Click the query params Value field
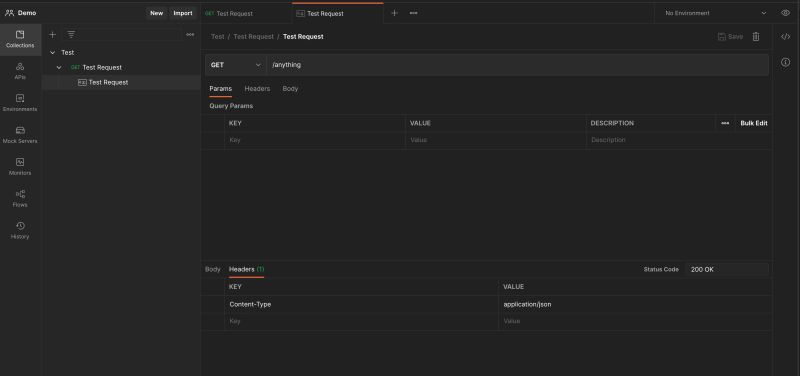800x376 pixels. tap(496, 140)
